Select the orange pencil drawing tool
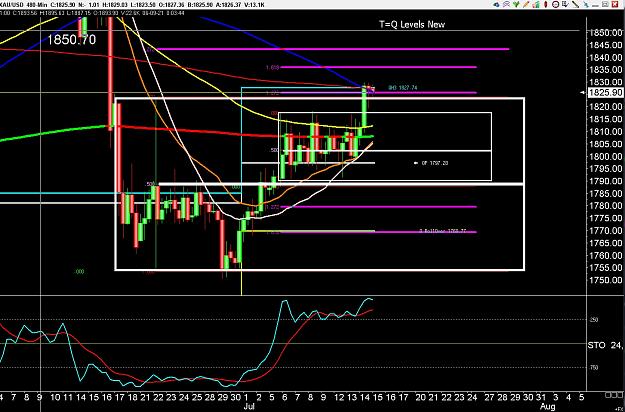Viewport: 625px width, 412px height. [526, 4]
